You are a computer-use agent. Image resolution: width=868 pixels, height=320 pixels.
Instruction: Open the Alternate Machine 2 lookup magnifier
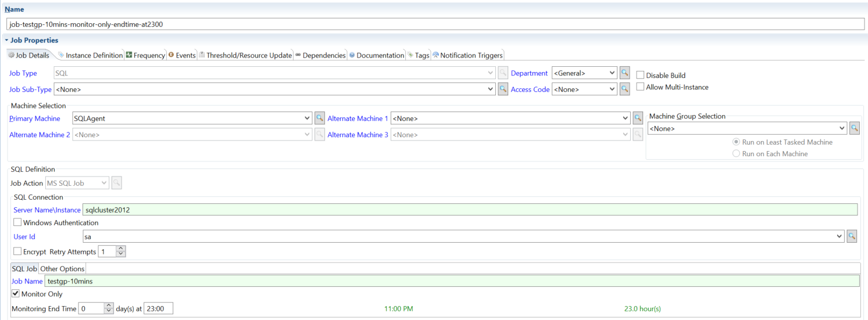(x=319, y=134)
